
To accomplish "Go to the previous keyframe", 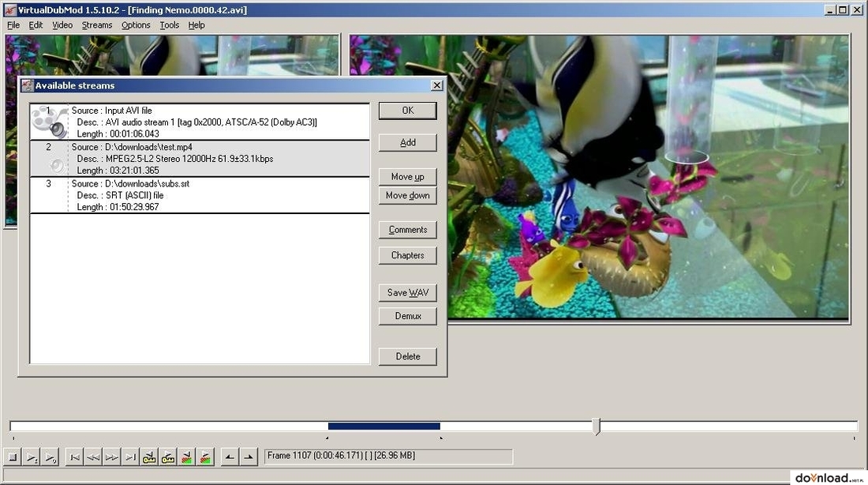I will pyautogui.click(x=149, y=457).
